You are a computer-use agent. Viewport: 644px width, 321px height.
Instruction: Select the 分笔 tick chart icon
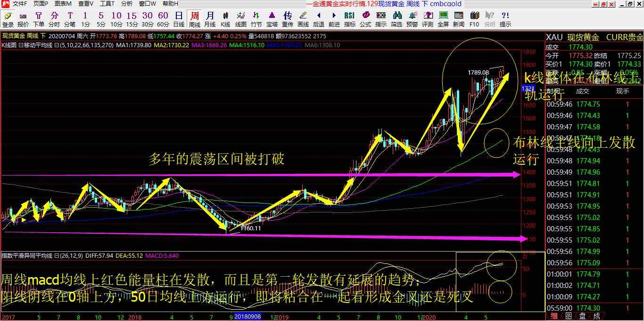pos(70,19)
